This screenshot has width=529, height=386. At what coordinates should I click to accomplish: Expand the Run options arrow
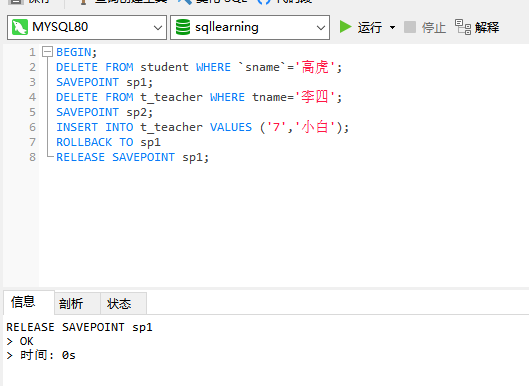pyautogui.click(x=392, y=27)
